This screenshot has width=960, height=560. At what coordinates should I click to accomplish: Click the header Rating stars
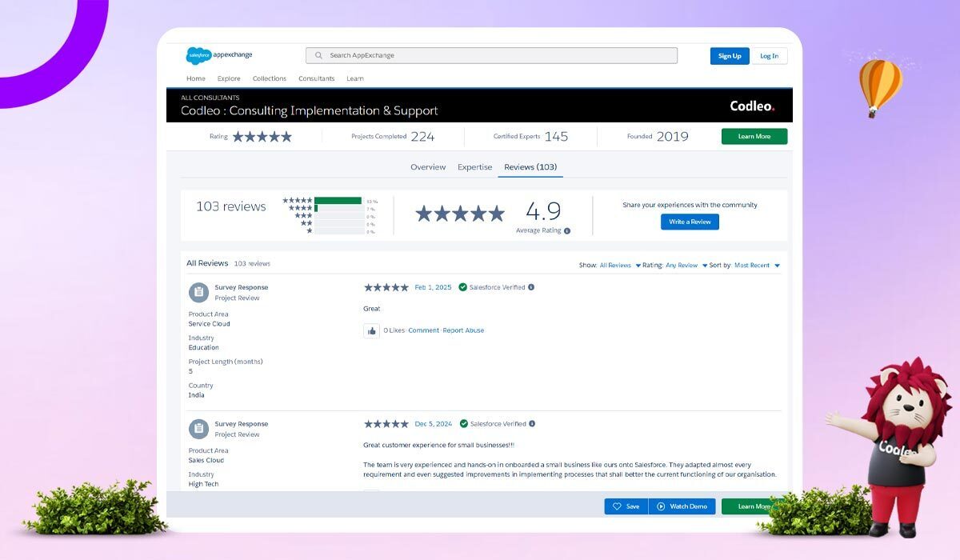(262, 137)
